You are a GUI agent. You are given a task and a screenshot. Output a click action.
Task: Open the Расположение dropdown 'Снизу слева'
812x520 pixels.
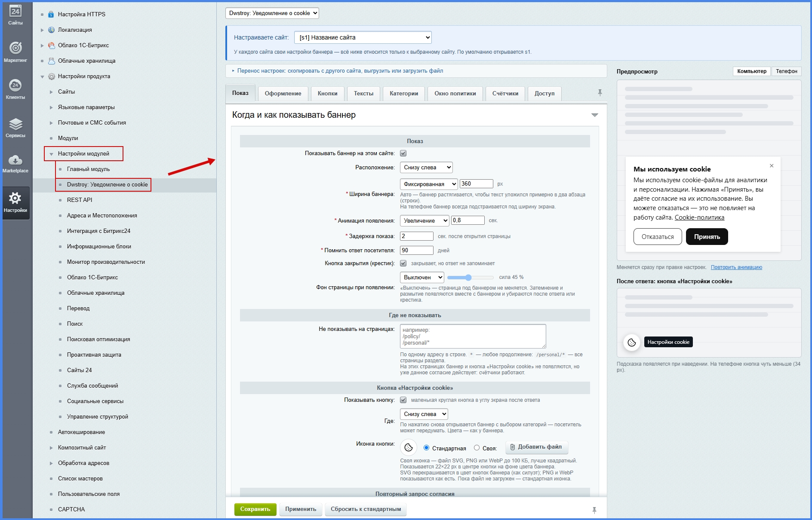coord(426,168)
